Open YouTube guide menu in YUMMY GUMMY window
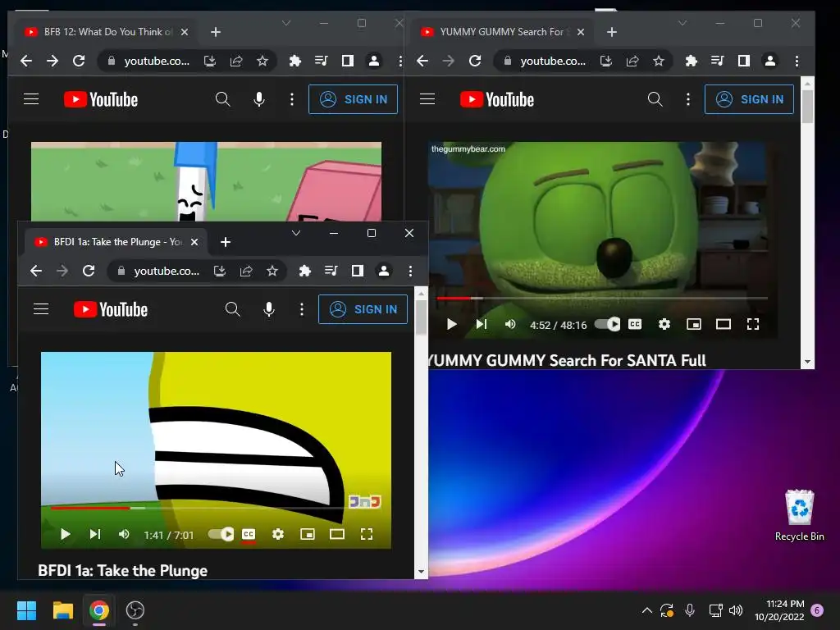 (x=427, y=99)
